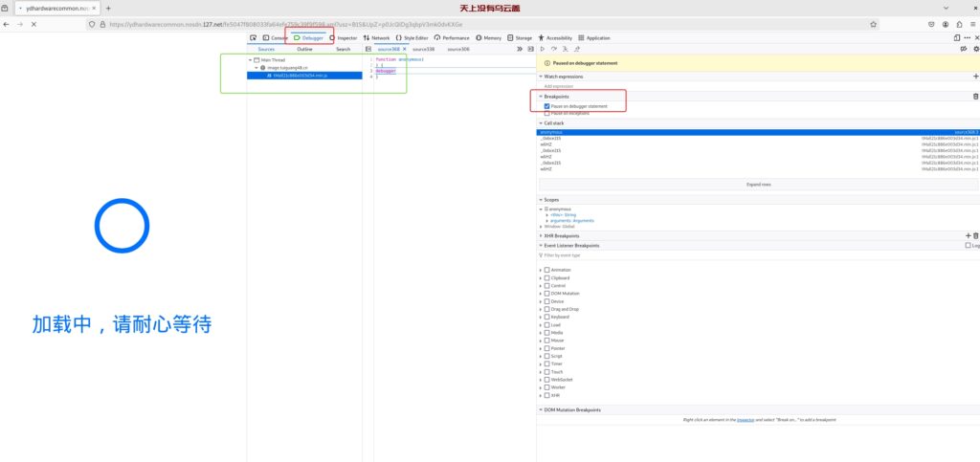Activate the element picker icon in devtools
The image size is (980, 462).
click(253, 38)
